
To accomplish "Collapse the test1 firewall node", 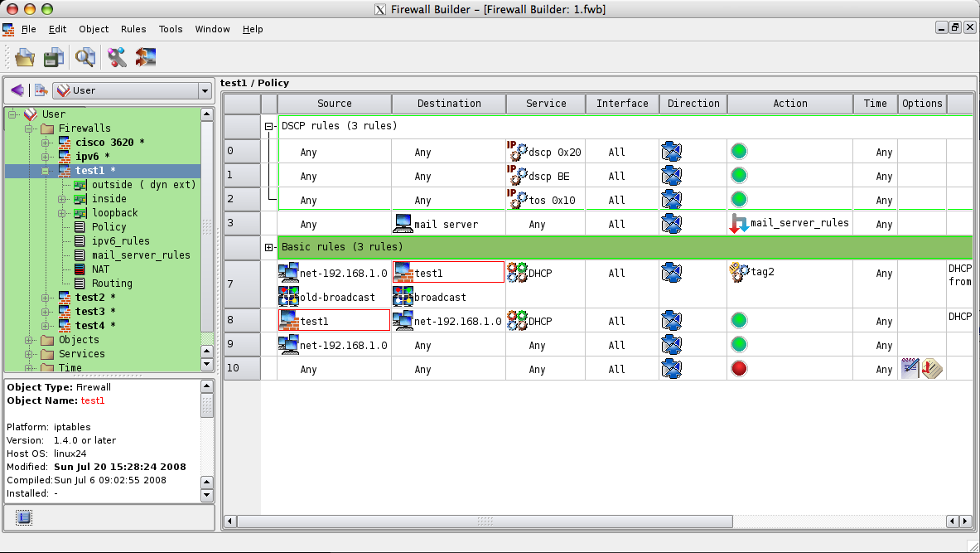I will [x=45, y=171].
